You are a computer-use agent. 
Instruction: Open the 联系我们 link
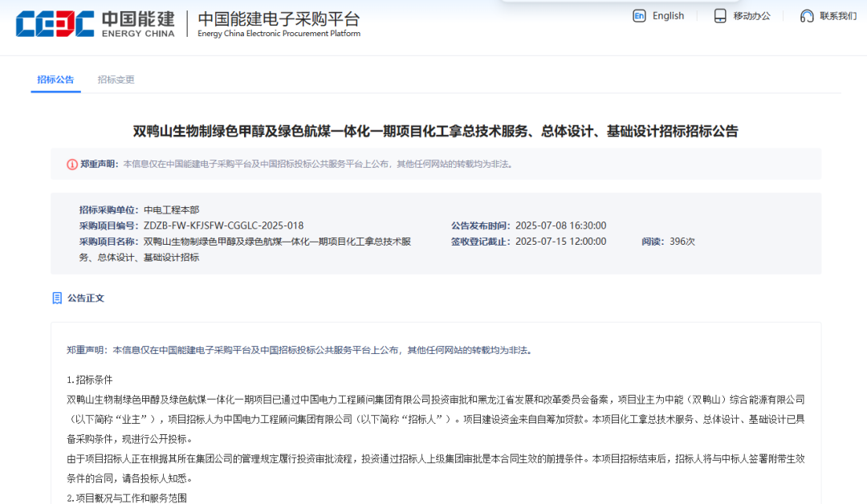click(x=838, y=16)
